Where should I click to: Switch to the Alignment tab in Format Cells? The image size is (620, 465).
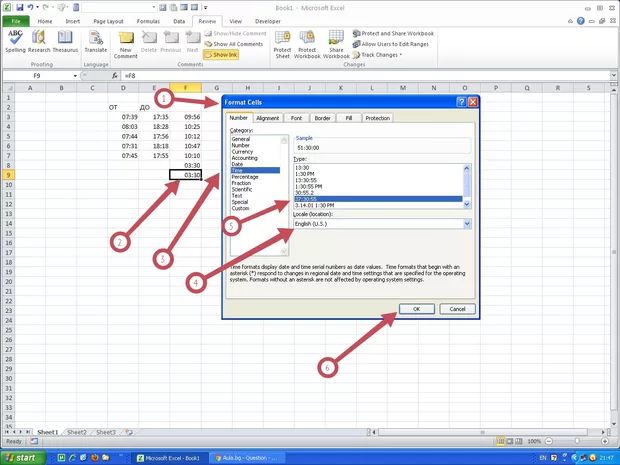click(x=267, y=118)
